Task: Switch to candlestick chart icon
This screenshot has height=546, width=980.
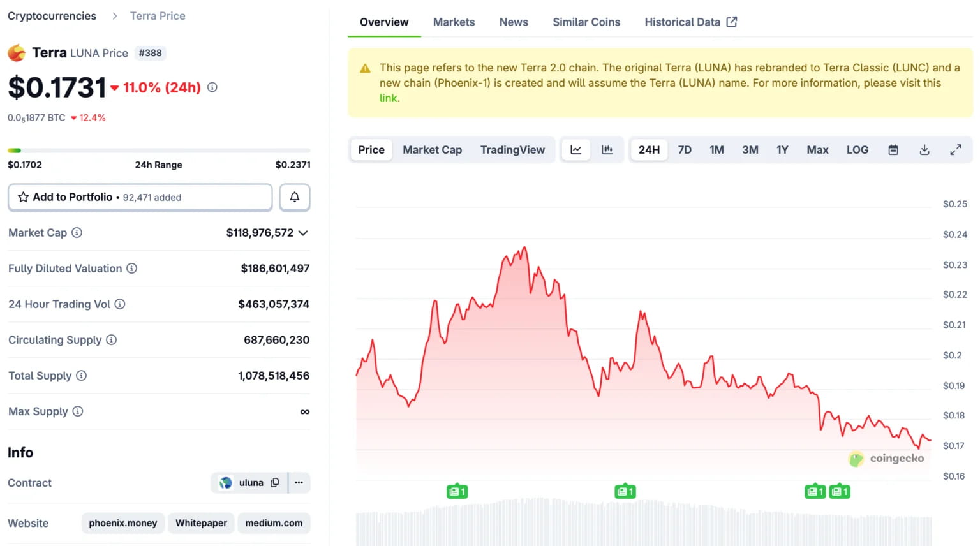Action: [x=607, y=150]
